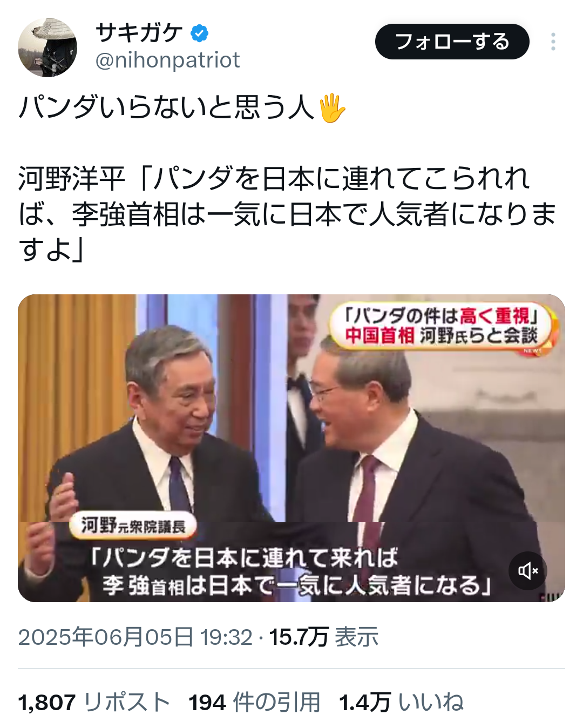The height and width of the screenshot is (728, 583).
Task: Click the post timestamp 2025年06月05日 19:32
Action: [x=135, y=637]
